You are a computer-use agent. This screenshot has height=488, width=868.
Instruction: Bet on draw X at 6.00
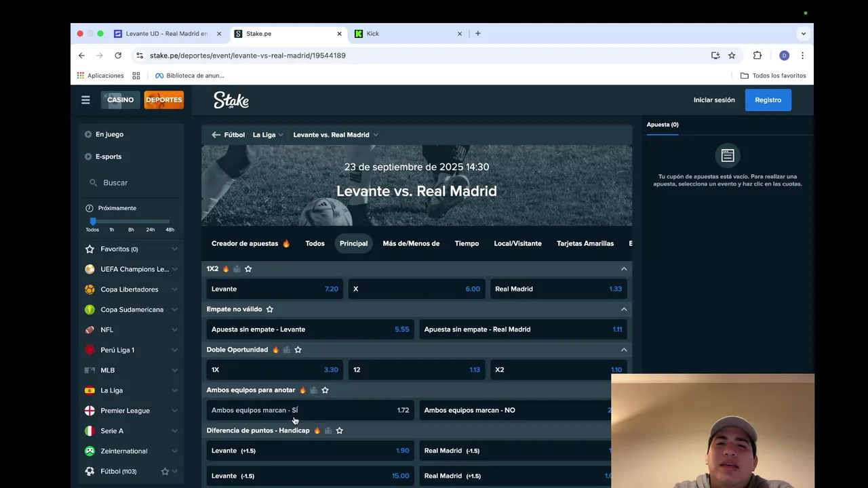[416, 289]
